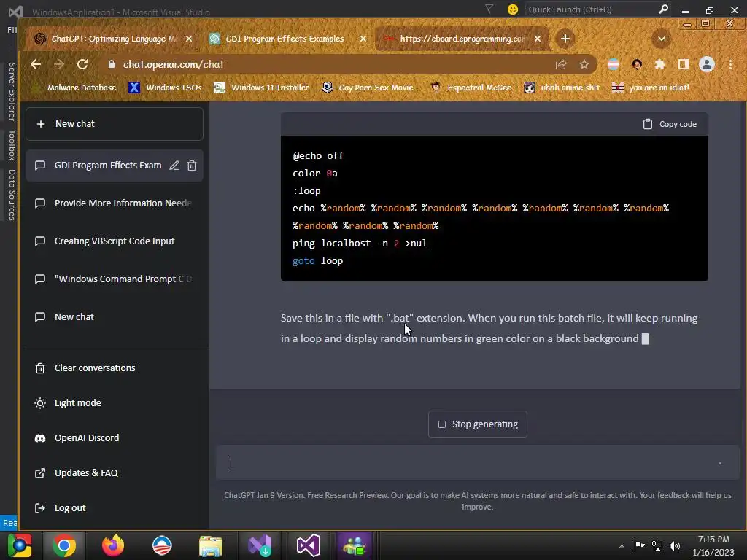Open Creating VBScript Code Input conversation

point(115,241)
